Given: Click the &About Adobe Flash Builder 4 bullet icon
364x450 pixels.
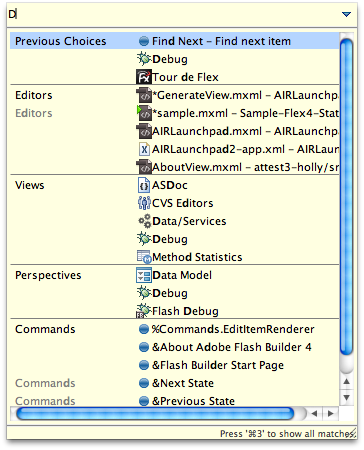Looking at the screenshot, I should (144, 347).
